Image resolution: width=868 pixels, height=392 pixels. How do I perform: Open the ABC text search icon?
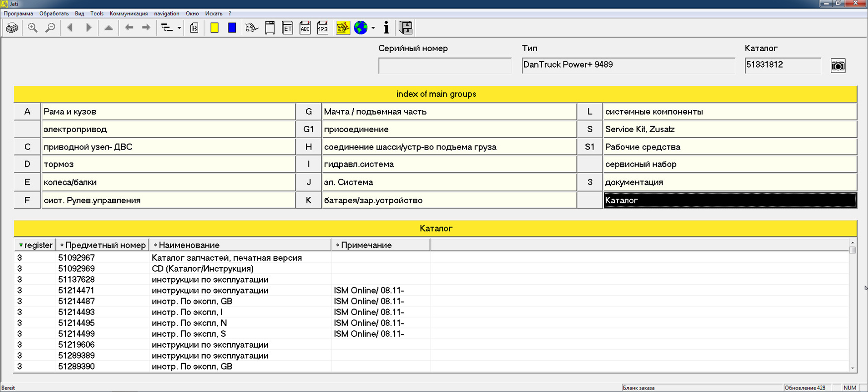(305, 28)
